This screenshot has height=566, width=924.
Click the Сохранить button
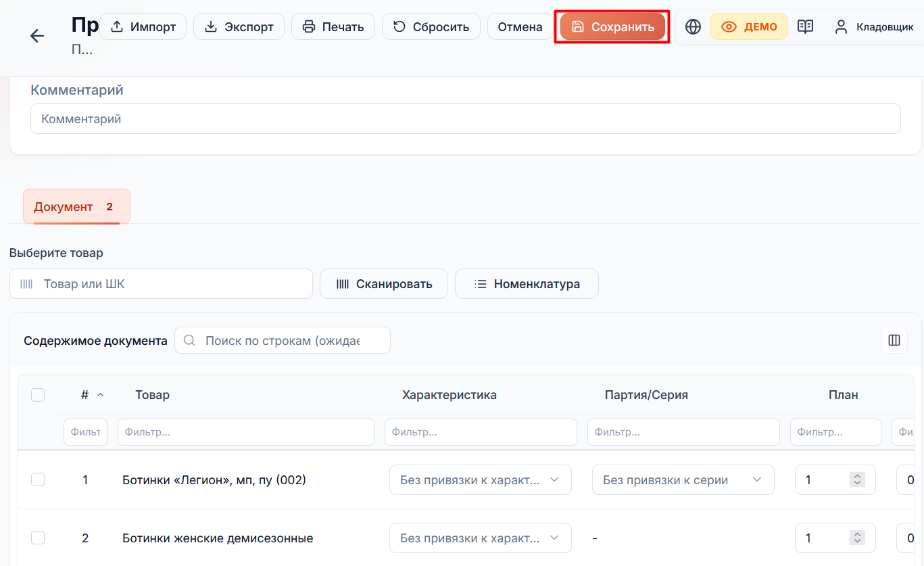coord(612,27)
